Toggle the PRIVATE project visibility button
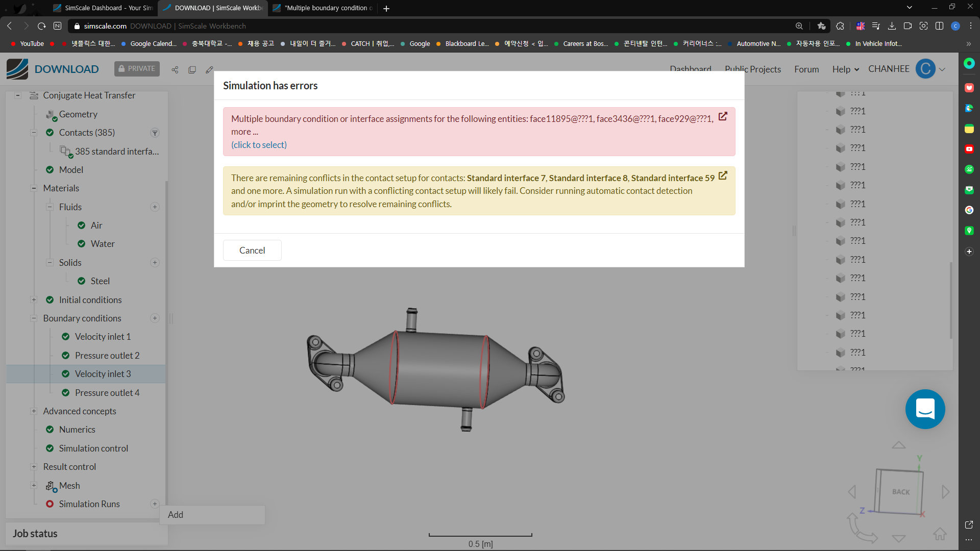Viewport: 980px width, 551px height. (137, 69)
